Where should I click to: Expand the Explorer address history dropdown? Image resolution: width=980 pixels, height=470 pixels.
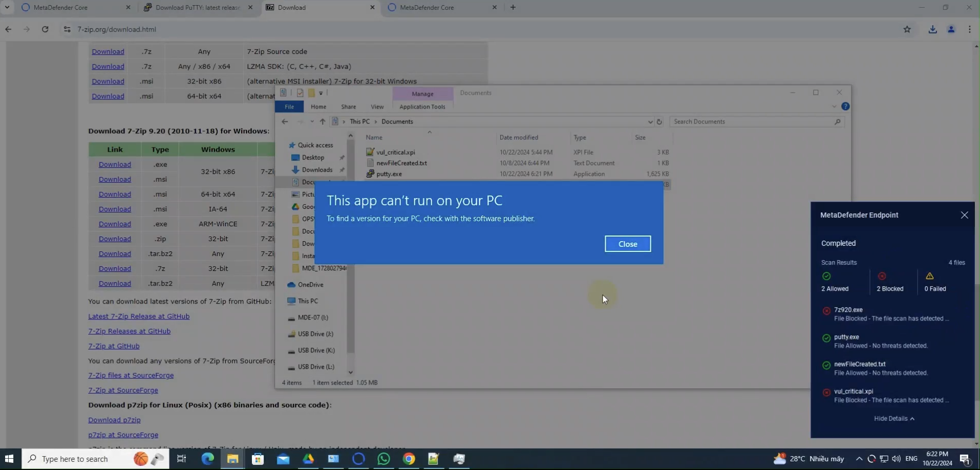pos(650,122)
